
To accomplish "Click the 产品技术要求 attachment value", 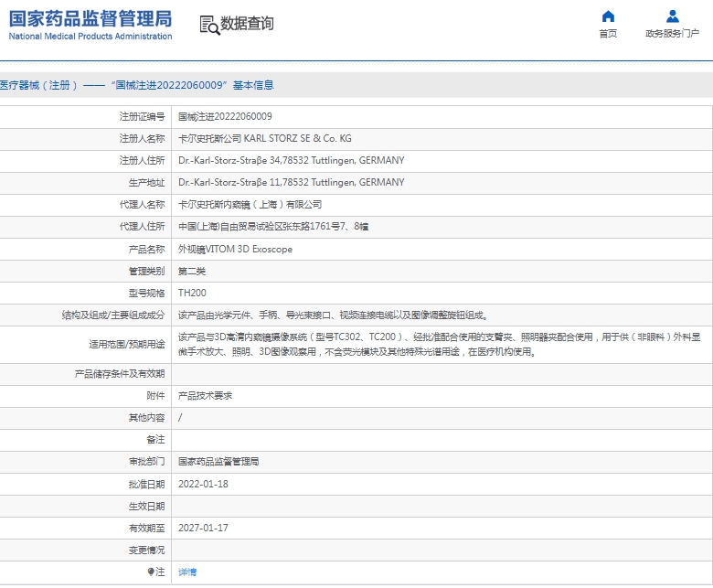I will click(x=205, y=396).
